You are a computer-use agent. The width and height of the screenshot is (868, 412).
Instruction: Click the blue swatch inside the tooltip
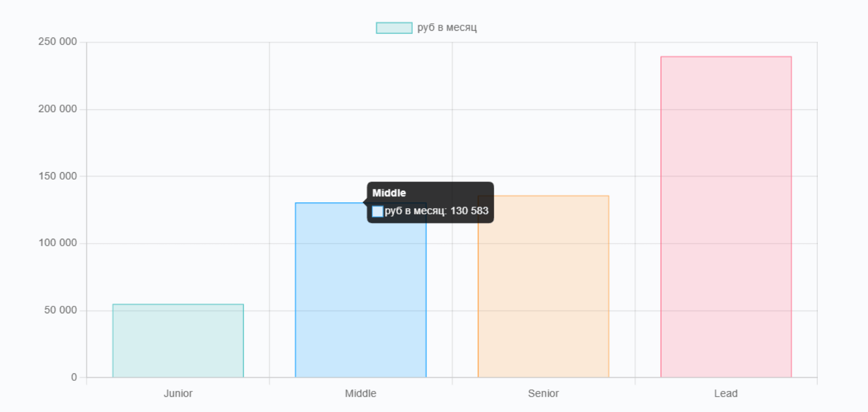pyautogui.click(x=377, y=211)
